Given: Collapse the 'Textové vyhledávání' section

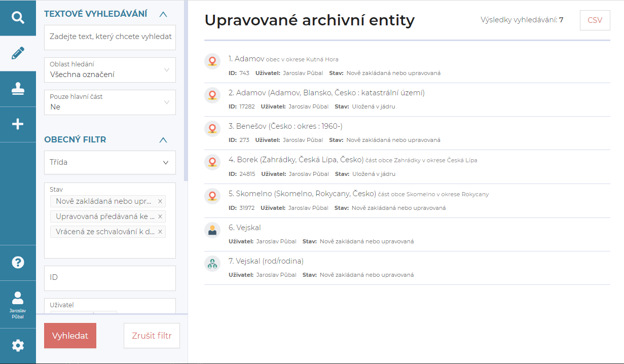Looking at the screenshot, I should point(163,14).
